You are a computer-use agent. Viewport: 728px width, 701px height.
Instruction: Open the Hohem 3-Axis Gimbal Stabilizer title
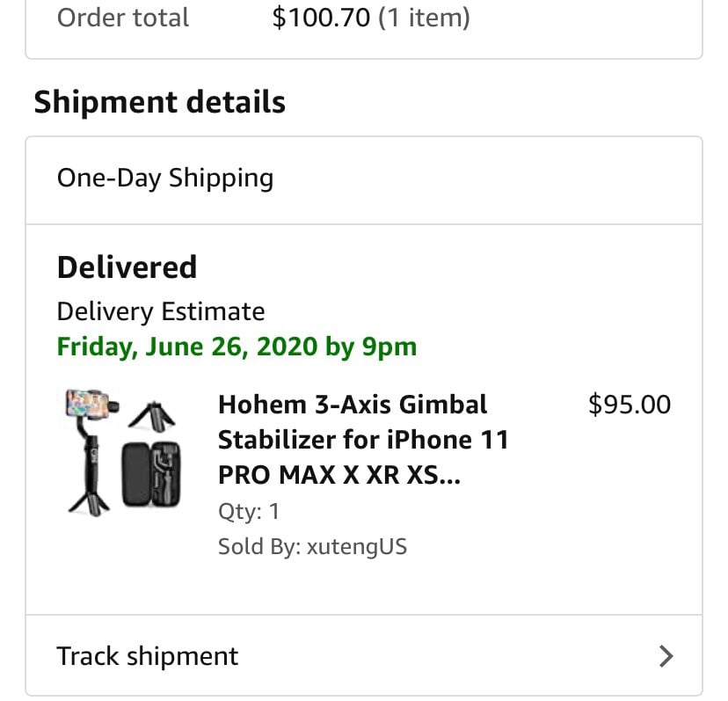point(363,440)
